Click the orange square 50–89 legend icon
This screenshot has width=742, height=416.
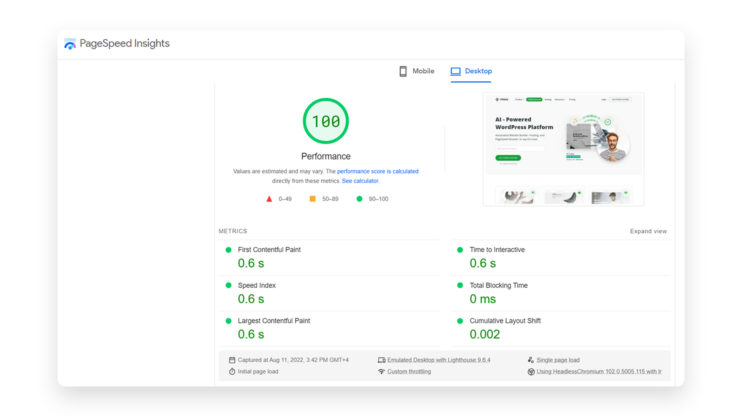(x=312, y=199)
